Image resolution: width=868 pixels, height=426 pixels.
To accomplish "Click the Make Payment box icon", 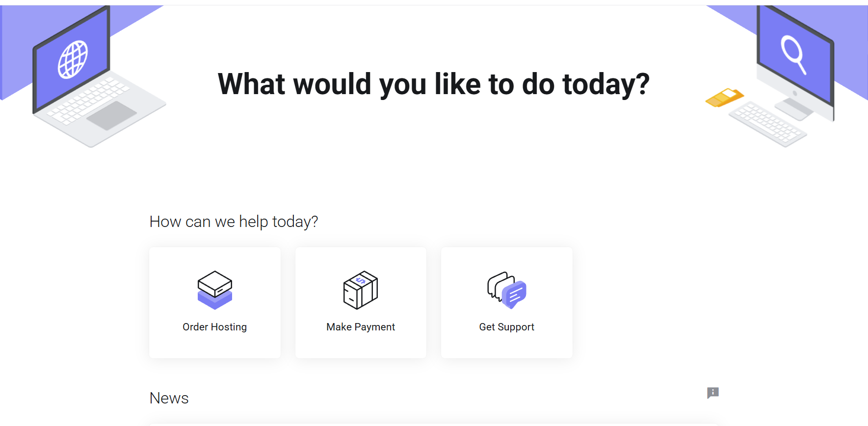I will (361, 290).
